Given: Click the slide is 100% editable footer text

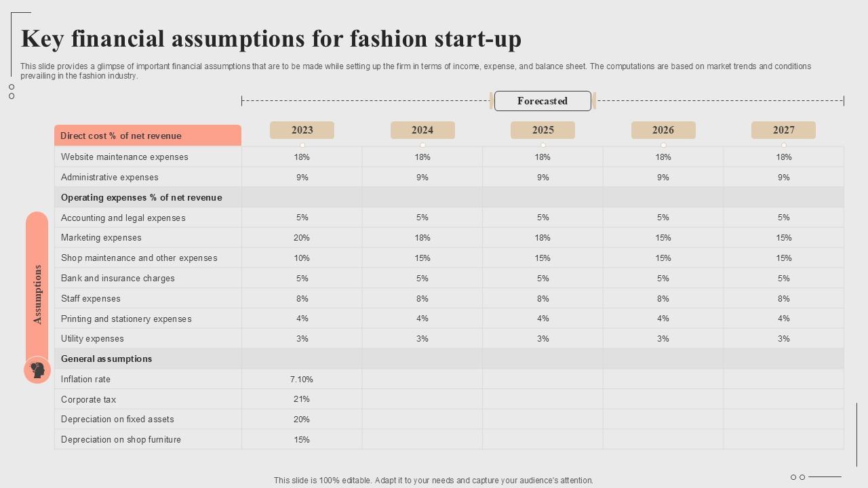Looking at the screenshot, I should click(x=433, y=481).
